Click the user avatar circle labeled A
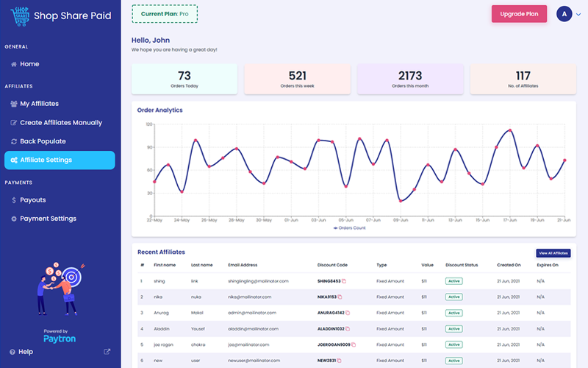The width and height of the screenshot is (588, 368). click(564, 14)
